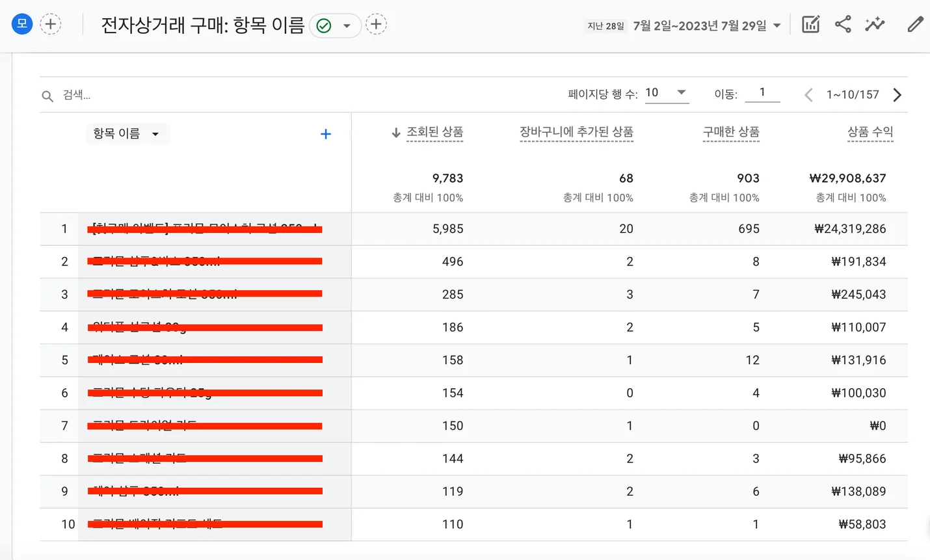The height and width of the screenshot is (560, 930).
Task: Open date range 7월 2일~2023년 7월 29일 picker
Action: pyautogui.click(x=707, y=25)
